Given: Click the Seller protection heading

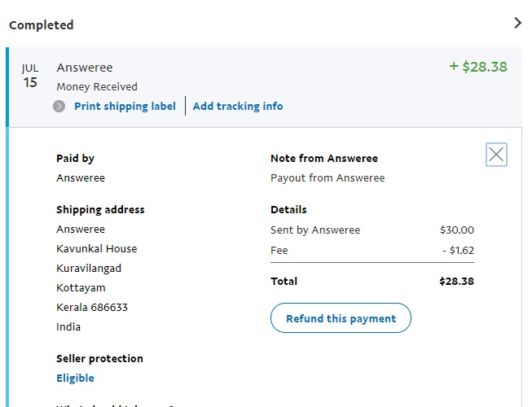Looking at the screenshot, I should click(99, 359).
